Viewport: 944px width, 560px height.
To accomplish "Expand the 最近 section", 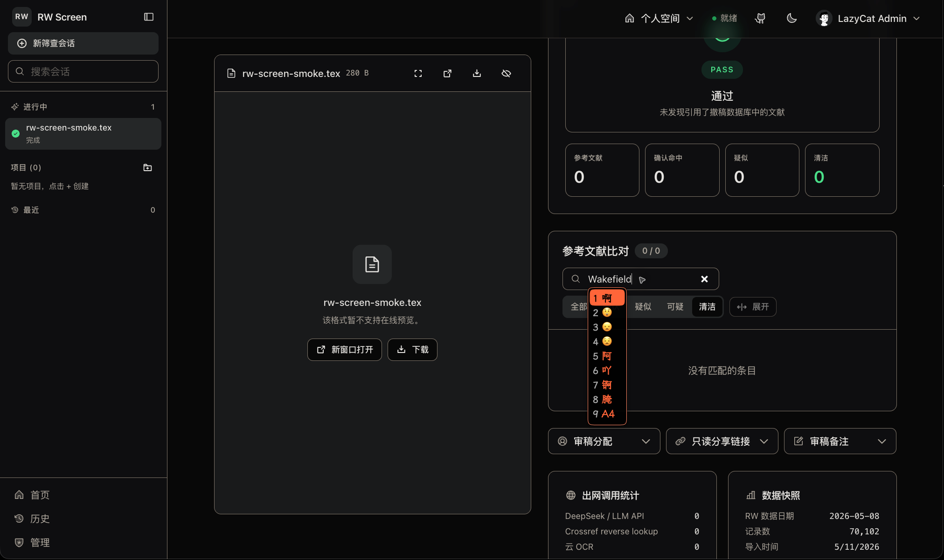I will [x=83, y=210].
